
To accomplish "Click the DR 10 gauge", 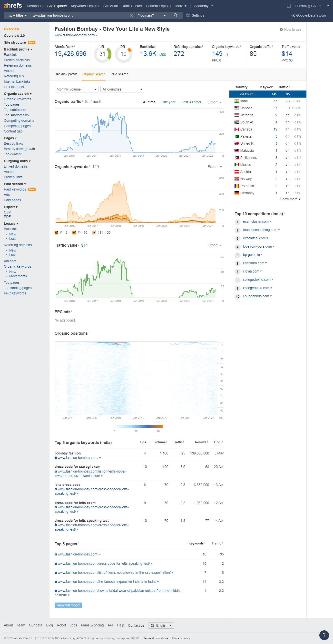I will (x=124, y=54).
